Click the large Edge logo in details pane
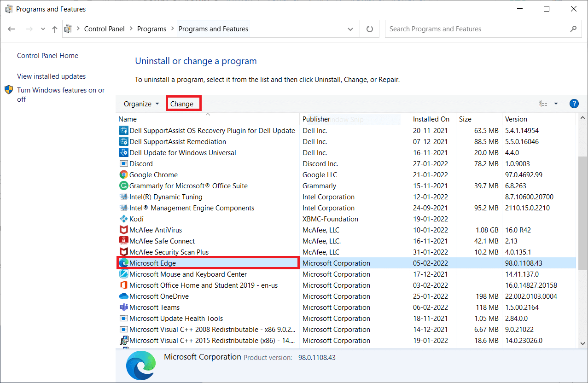The image size is (588, 383). [141, 366]
